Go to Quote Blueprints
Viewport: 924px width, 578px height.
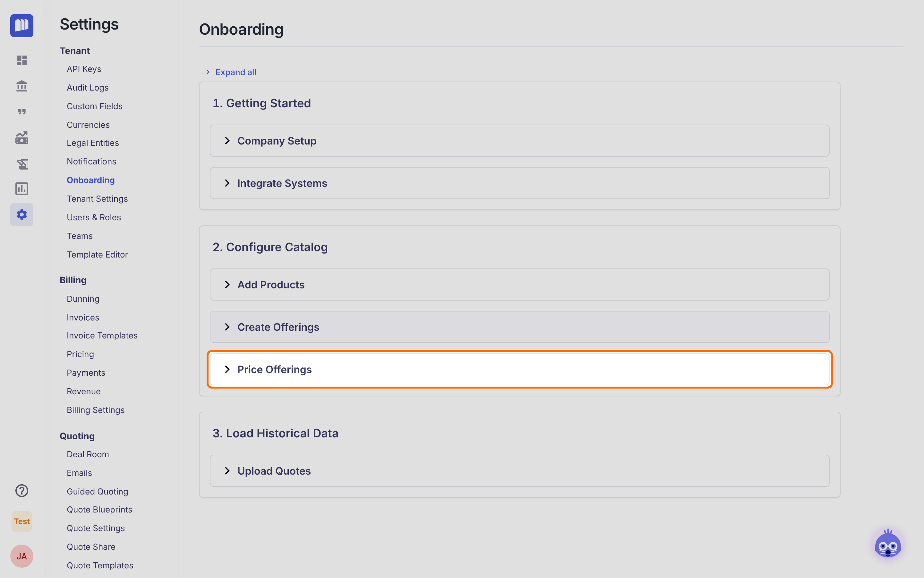(x=100, y=510)
